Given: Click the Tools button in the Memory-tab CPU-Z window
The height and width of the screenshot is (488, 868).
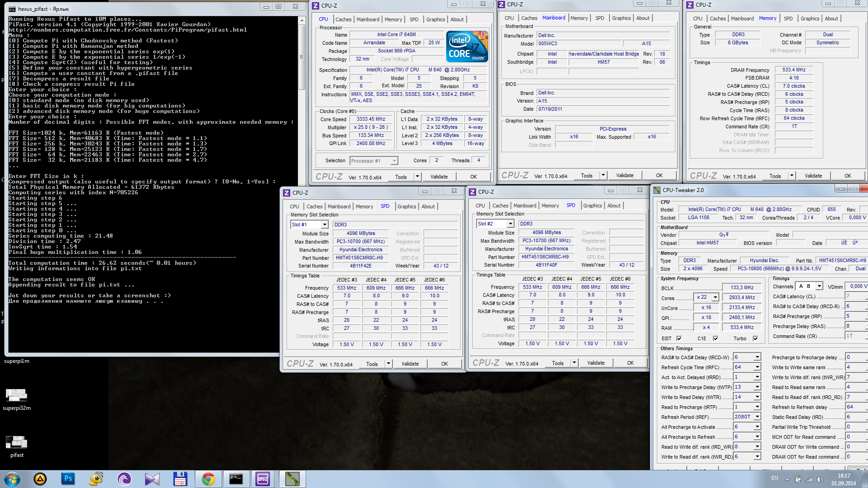Looking at the screenshot, I should click(775, 176).
